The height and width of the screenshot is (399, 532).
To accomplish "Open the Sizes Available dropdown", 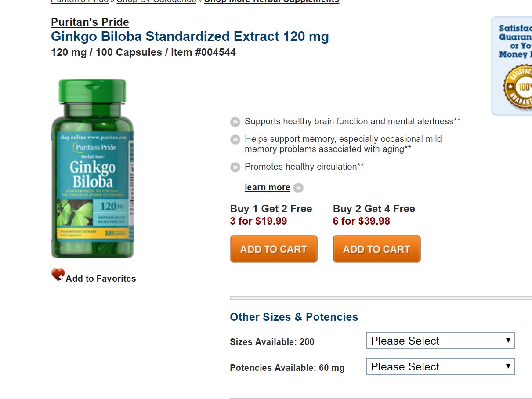I will pyautogui.click(x=440, y=341).
